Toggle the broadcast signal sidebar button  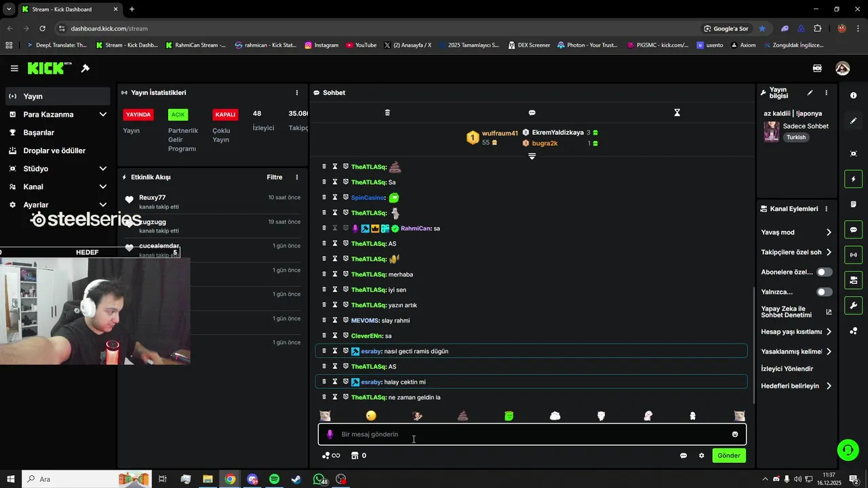coord(853,255)
